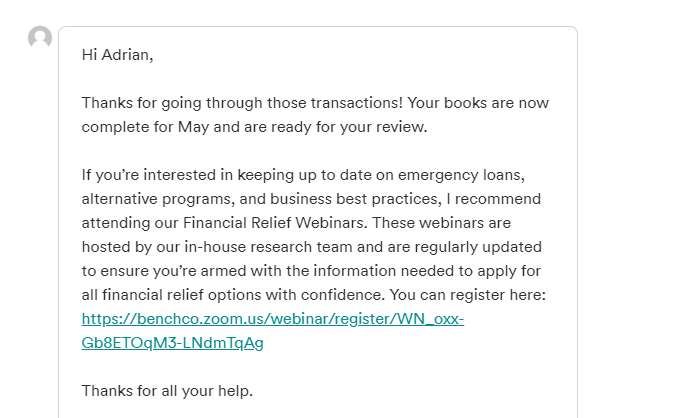Click the 'complete for May' text line

[x=145, y=127]
